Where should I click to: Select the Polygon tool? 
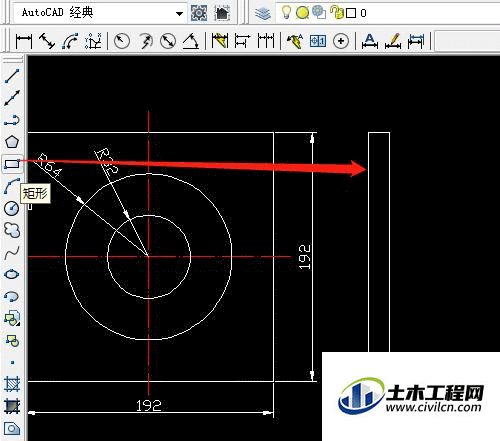click(x=12, y=142)
